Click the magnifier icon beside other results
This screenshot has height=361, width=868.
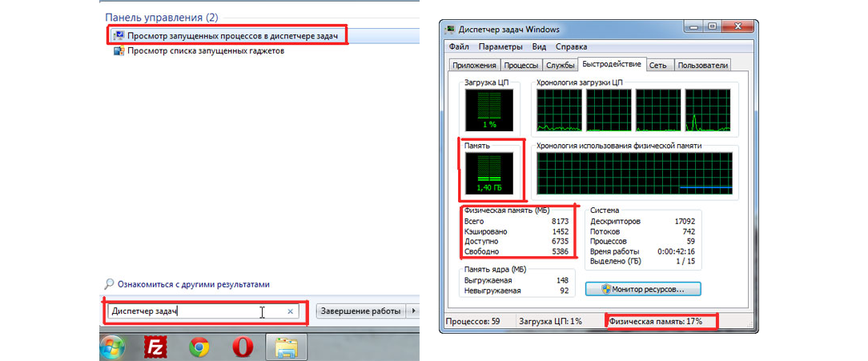pos(110,284)
